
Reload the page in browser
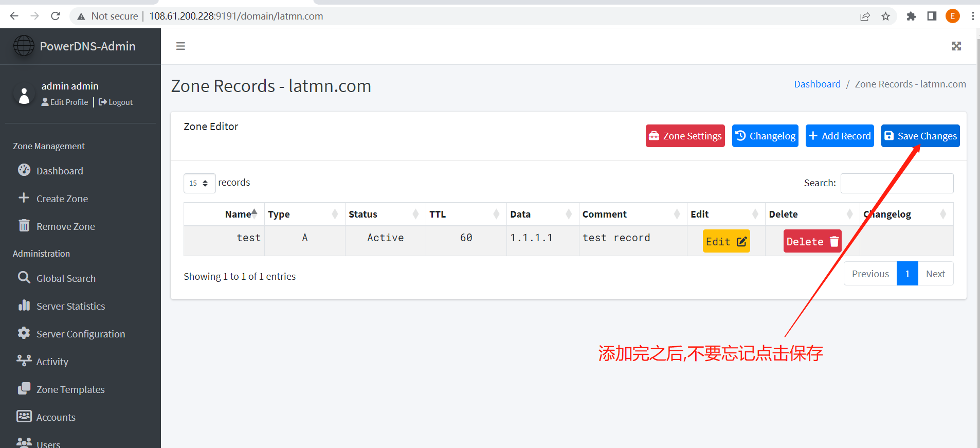click(56, 16)
